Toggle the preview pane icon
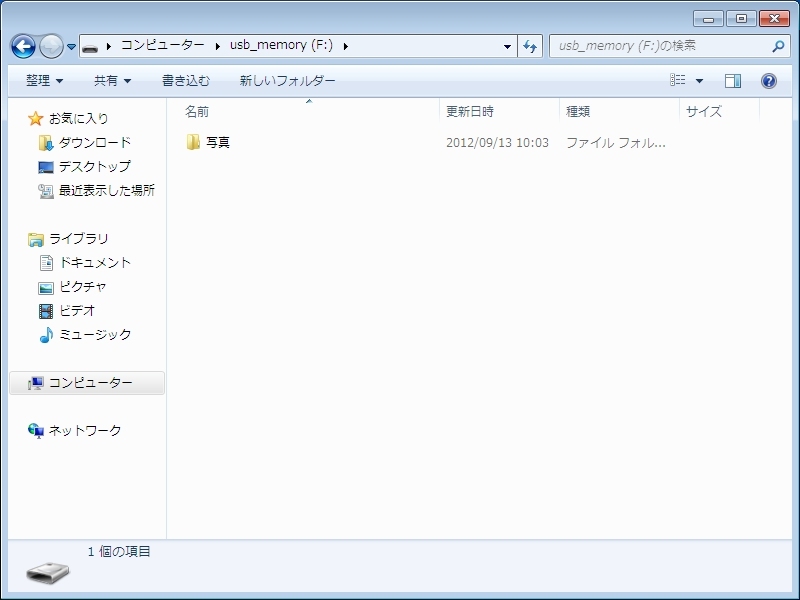 (x=733, y=81)
